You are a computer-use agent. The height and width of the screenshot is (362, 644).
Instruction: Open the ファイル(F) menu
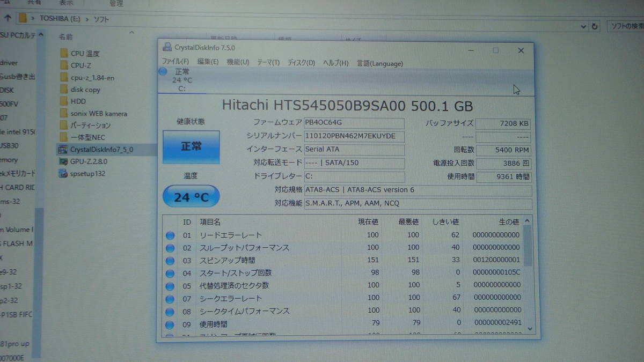[175, 62]
